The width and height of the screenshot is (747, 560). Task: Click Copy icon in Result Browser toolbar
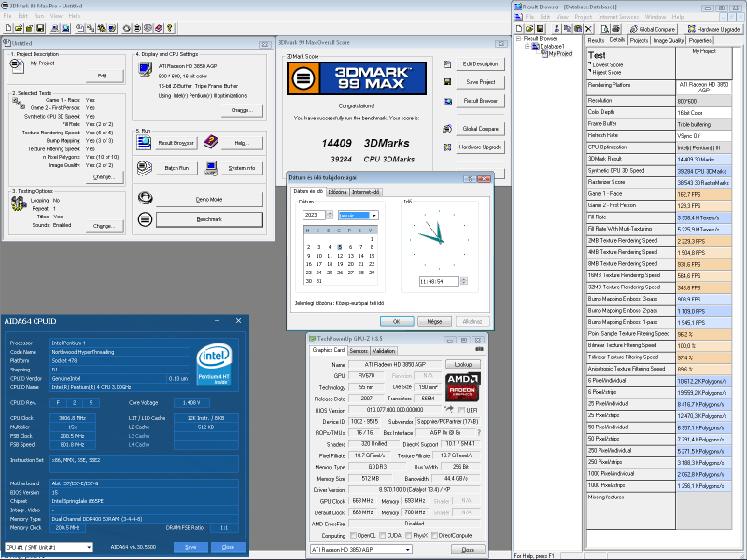[568, 29]
